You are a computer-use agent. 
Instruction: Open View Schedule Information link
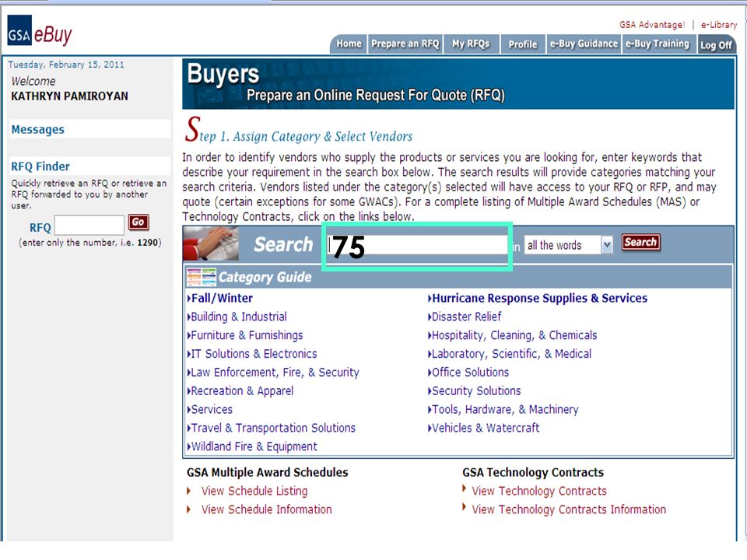click(266, 509)
